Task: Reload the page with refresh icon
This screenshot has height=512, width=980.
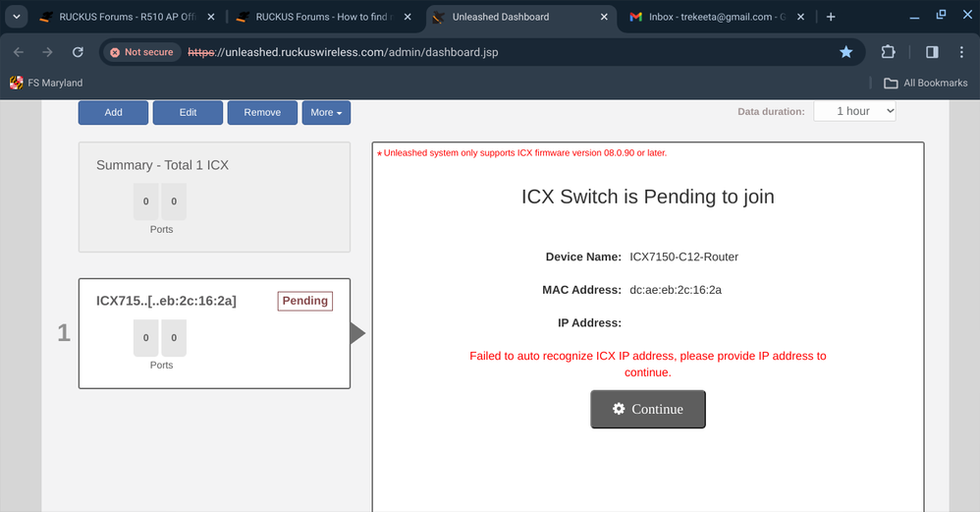Action: 78,52
